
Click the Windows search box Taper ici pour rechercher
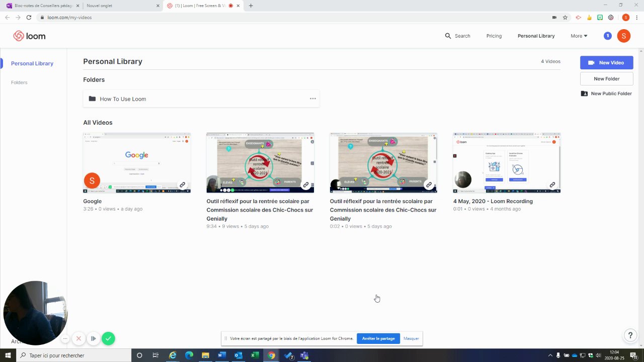pyautogui.click(x=74, y=355)
